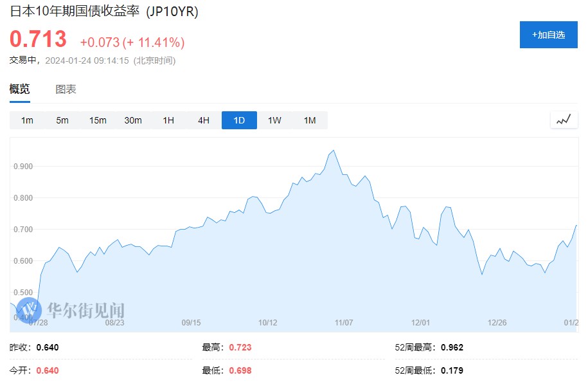Screen dimensions: 588x382
Task: Select the 1D interval button
Action: pyautogui.click(x=239, y=120)
